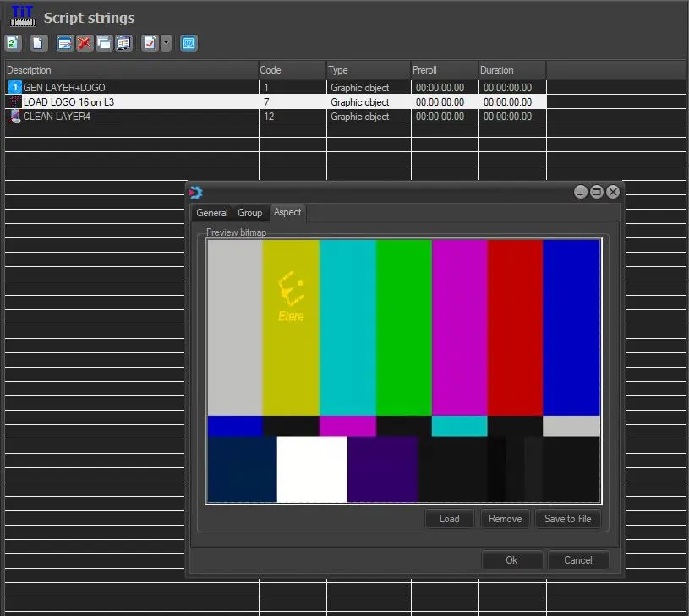Click the Save to File button
Screen dimensions: 689x616
tap(567, 519)
